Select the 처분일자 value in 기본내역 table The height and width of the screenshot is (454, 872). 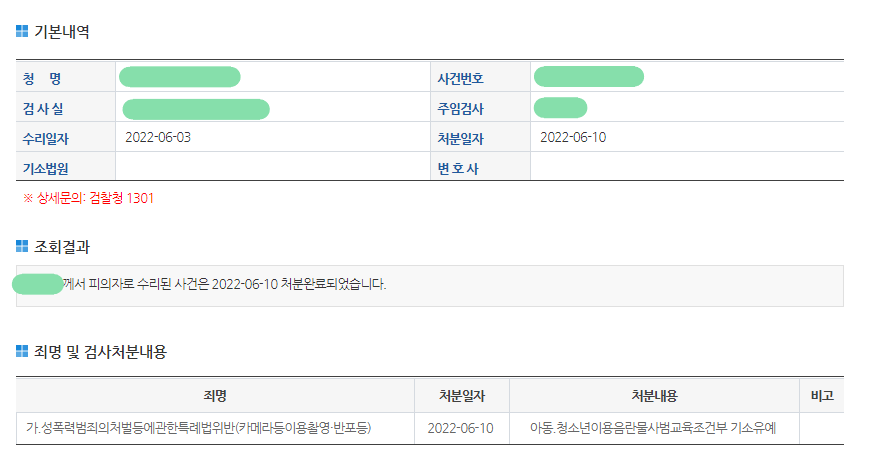click(x=573, y=137)
